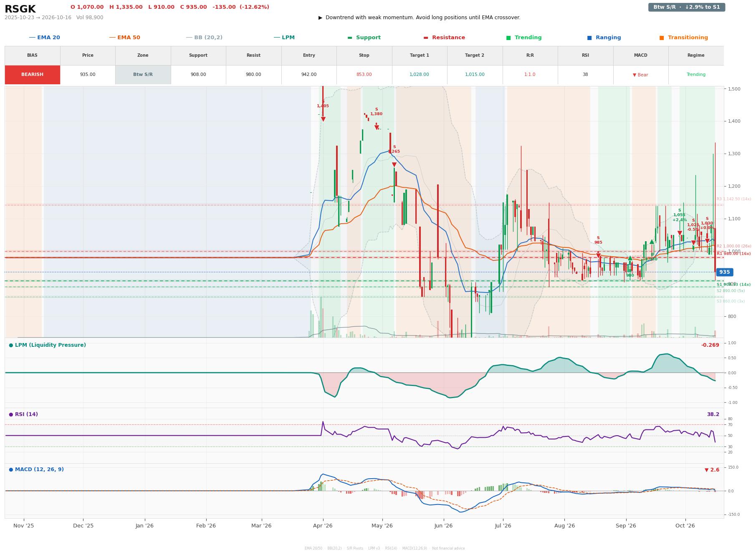Toggle the EMA 20 legend entry

(x=44, y=38)
